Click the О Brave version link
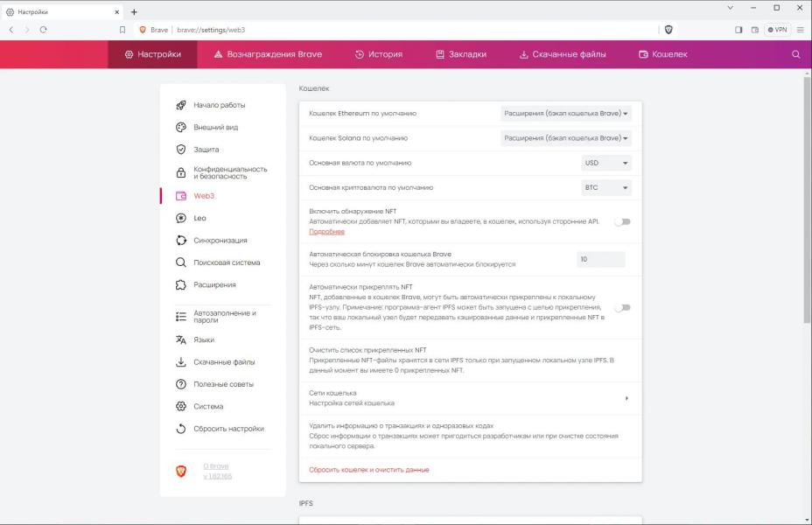 pyautogui.click(x=218, y=471)
